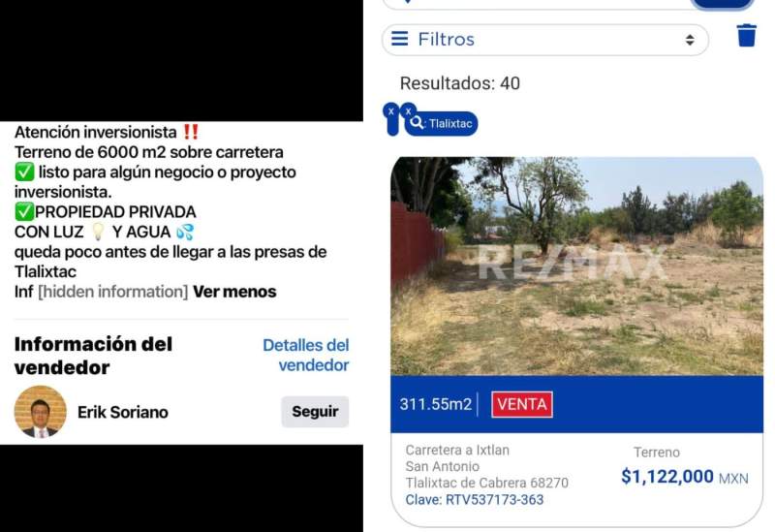The width and height of the screenshot is (775, 532).
Task: Expand the Filtros dropdown arrows
Action: [690, 40]
